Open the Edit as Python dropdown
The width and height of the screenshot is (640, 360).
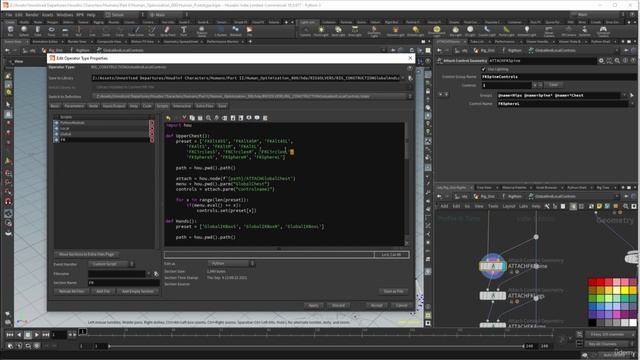click(231, 264)
